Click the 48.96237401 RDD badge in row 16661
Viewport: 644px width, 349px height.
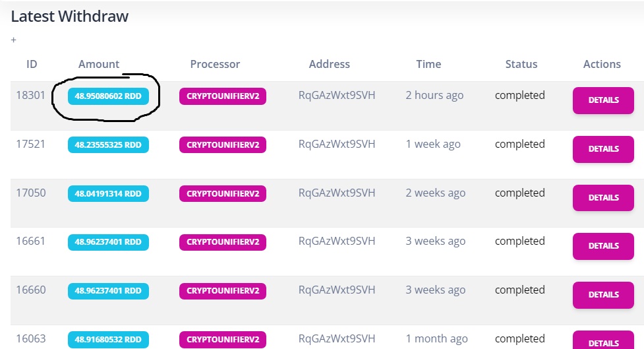[x=108, y=242]
